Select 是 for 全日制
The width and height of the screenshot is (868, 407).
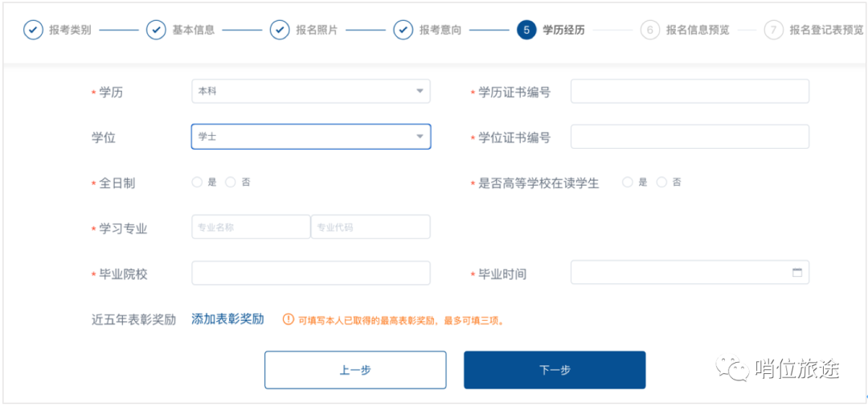(x=197, y=183)
